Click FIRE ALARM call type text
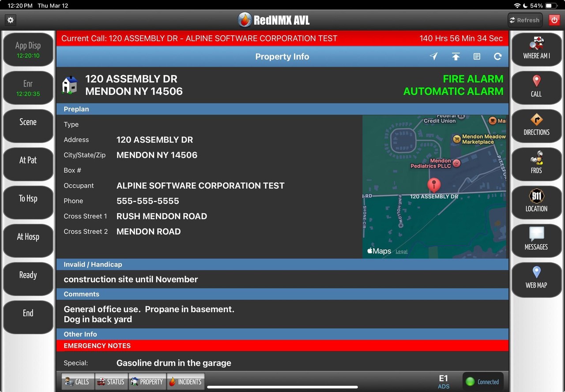Image resolution: width=565 pixels, height=392 pixels. 473,79
